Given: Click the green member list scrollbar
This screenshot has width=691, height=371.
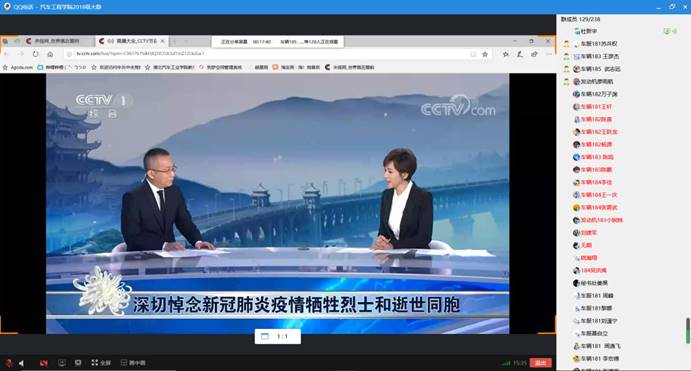Looking at the screenshot, I should pos(688,331).
